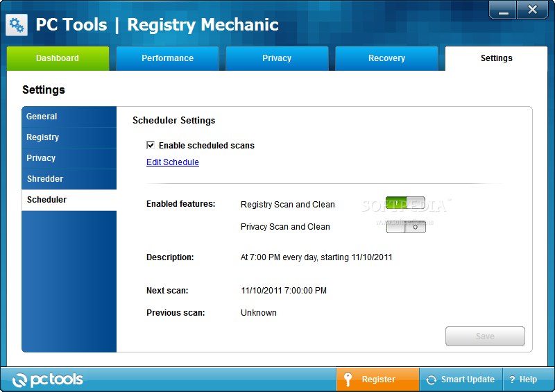
Task: Click the Save button
Action: tap(485, 336)
